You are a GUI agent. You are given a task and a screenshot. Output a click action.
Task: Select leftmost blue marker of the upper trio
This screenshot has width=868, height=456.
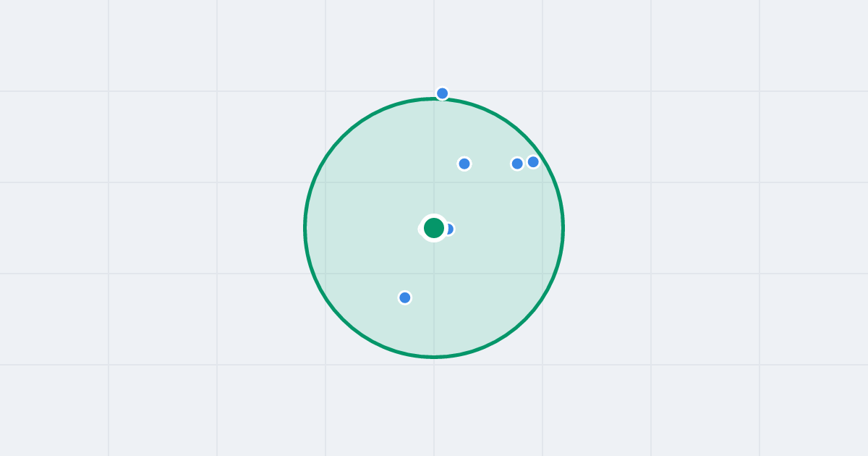[x=464, y=164]
